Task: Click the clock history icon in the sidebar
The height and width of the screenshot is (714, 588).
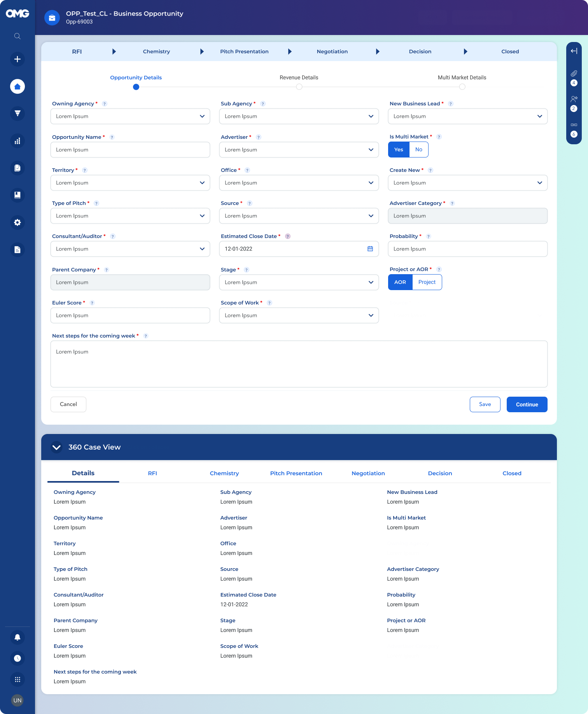Action: pos(17,658)
